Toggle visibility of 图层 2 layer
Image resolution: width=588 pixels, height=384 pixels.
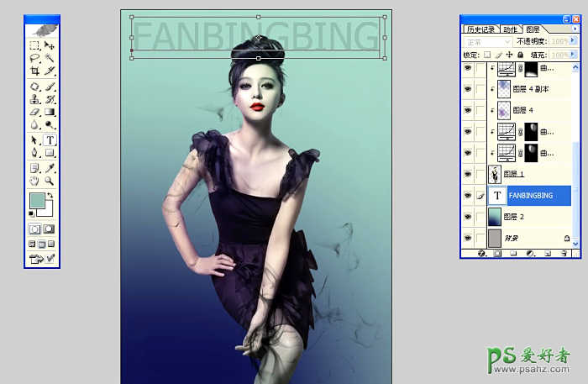pos(467,217)
